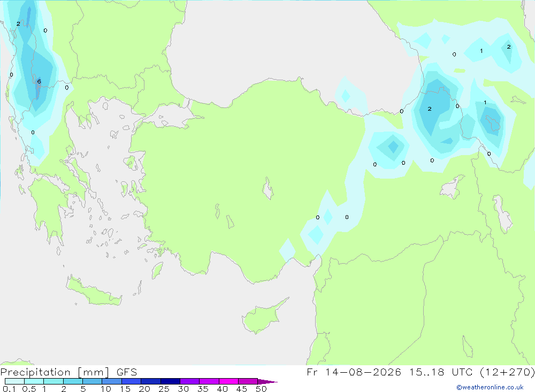Click the '40' legend scale label
Image resolution: width=535 pixels, height=392 pixels.
coord(223,389)
